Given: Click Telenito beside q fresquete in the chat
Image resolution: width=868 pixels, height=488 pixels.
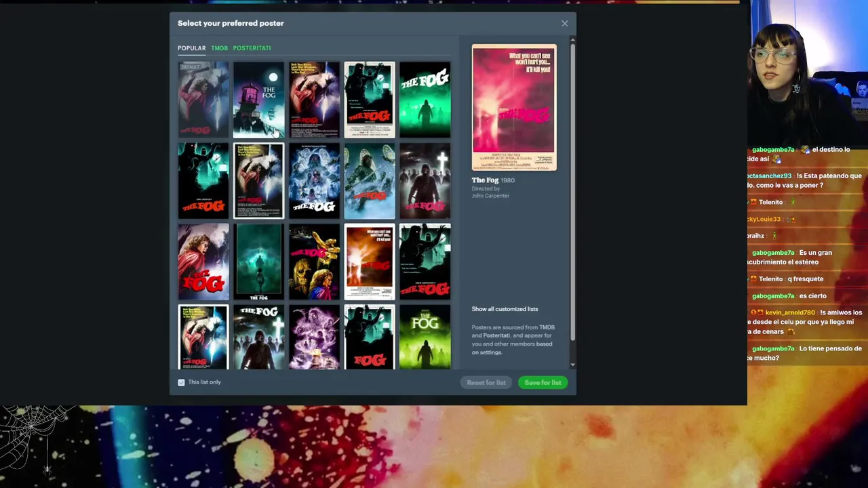Looking at the screenshot, I should coord(771,279).
